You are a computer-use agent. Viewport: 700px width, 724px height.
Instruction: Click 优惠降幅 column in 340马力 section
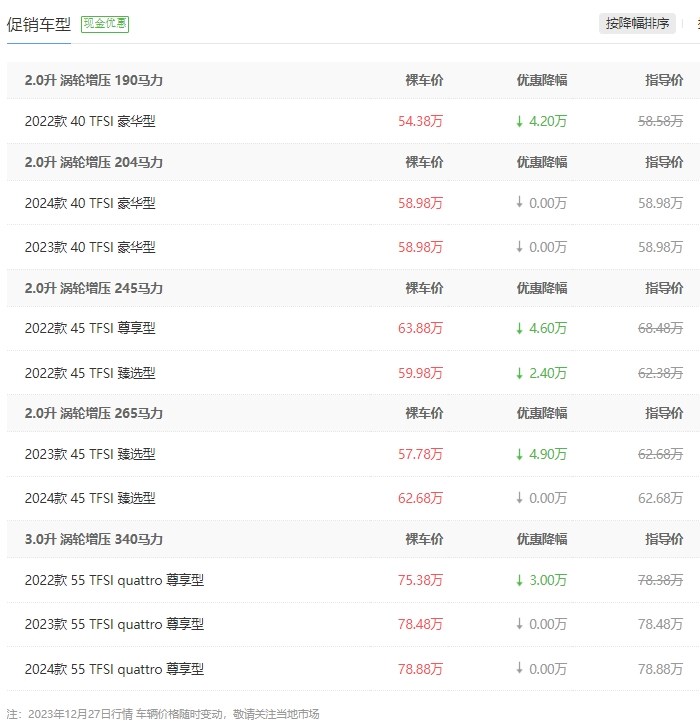point(542,539)
